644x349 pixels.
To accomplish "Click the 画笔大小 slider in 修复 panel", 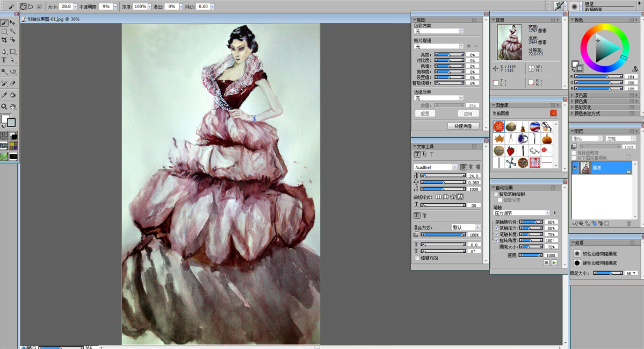I will point(608,273).
